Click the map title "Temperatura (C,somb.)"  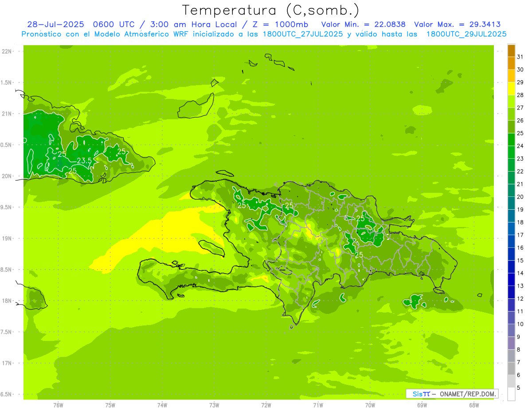[x=270, y=10]
